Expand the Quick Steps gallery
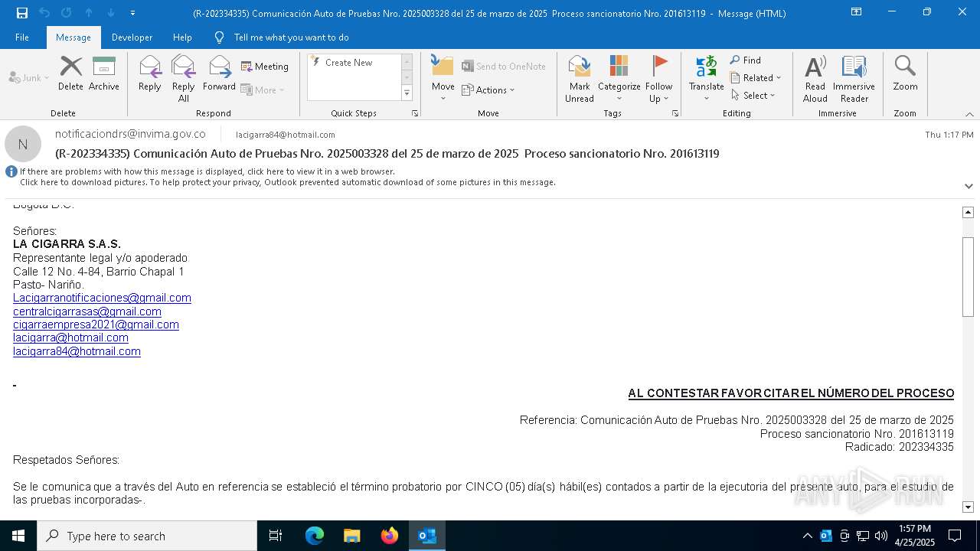Screen dimensions: 980x551 [407, 93]
